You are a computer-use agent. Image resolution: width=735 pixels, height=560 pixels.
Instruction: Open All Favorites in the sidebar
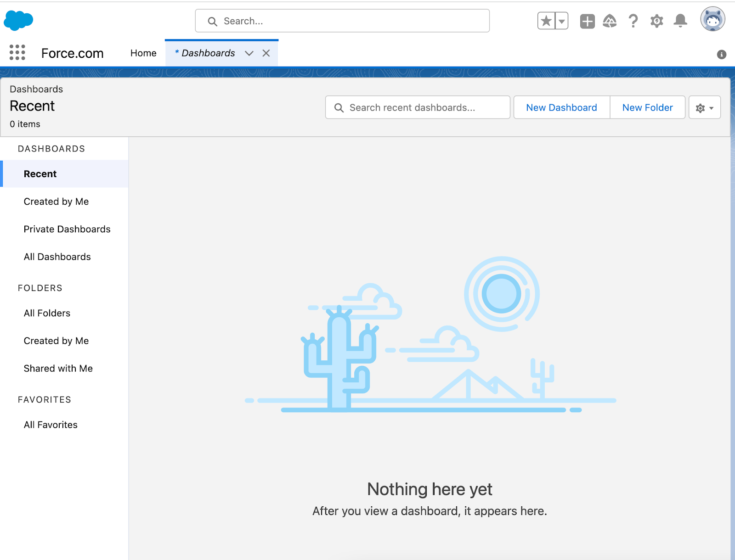tap(51, 425)
